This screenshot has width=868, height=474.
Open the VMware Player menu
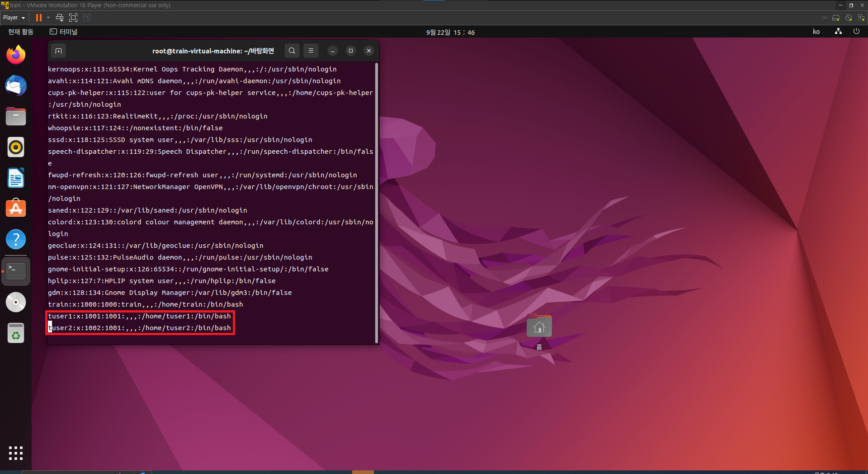click(x=14, y=18)
